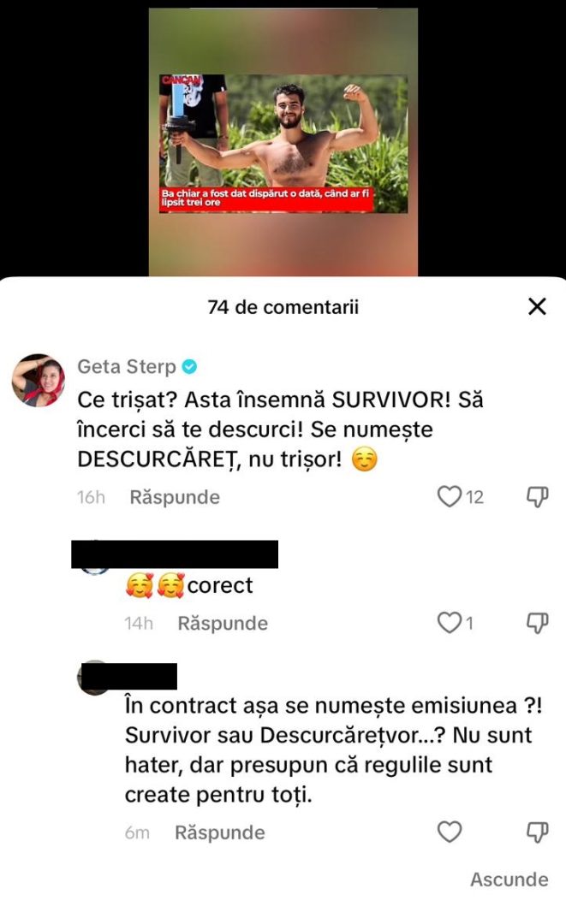Open Geta Sterp's profile picture
The height and width of the screenshot is (924, 566).
point(39,380)
